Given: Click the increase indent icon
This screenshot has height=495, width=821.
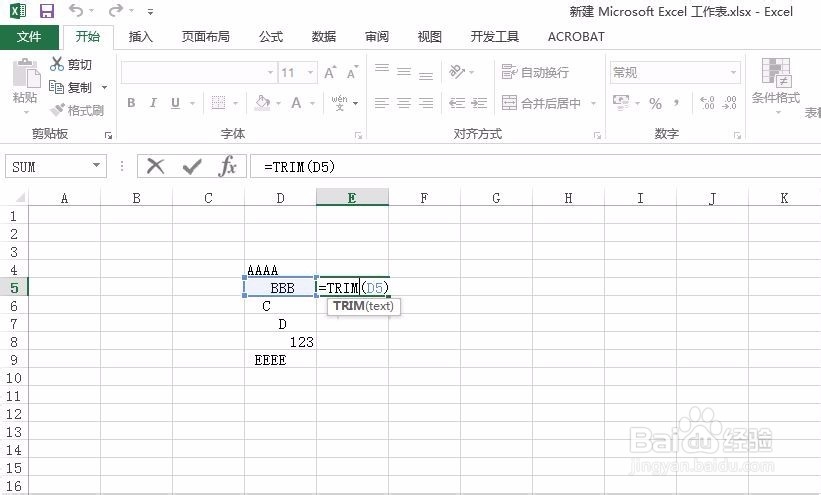Looking at the screenshot, I should coord(479,103).
